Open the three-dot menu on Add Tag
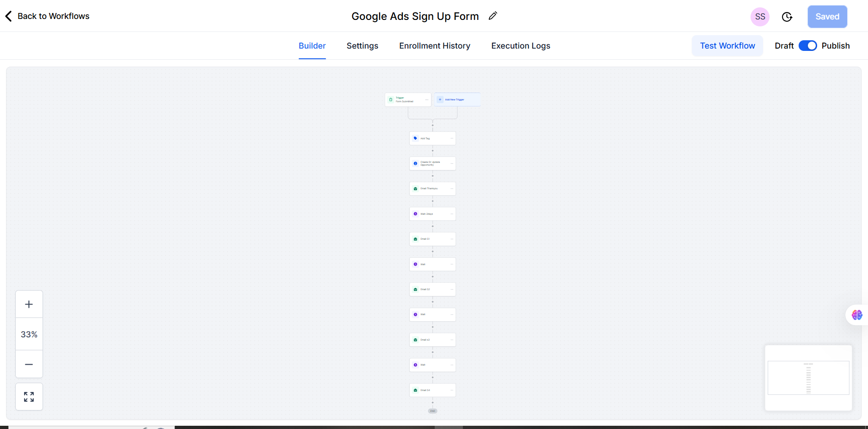 click(452, 138)
